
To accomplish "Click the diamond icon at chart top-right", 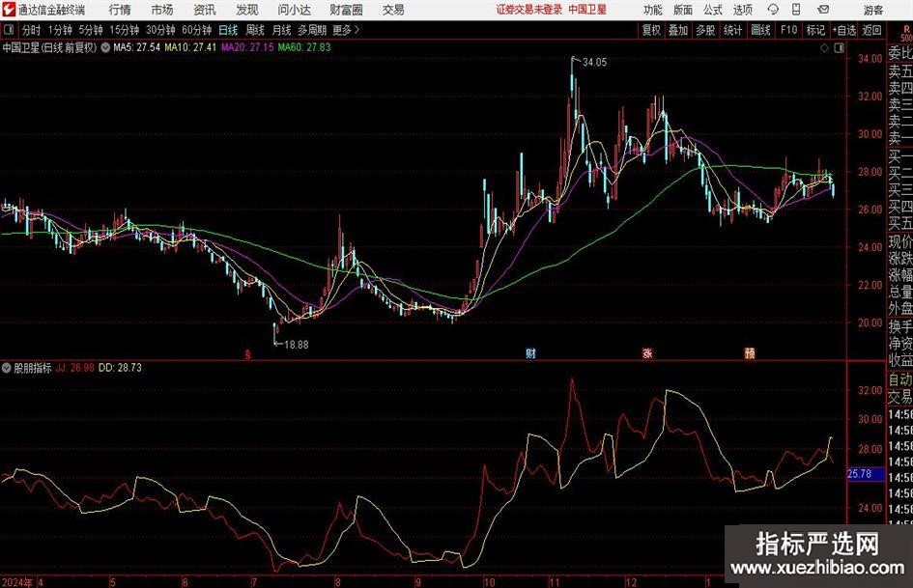I will coord(824,48).
